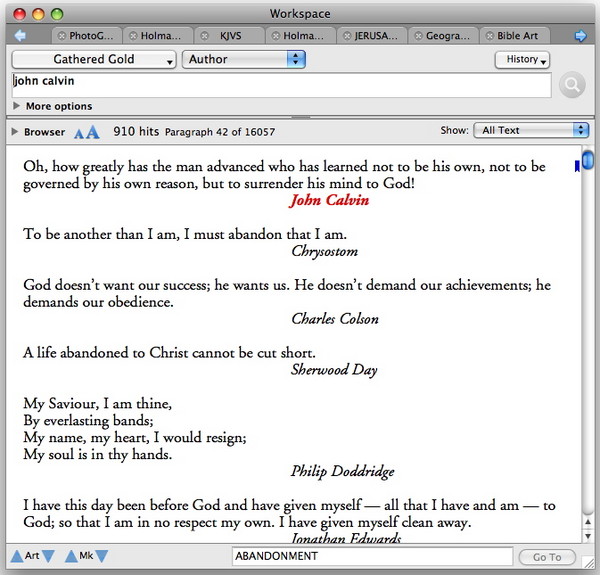Expand More options disclosure triangle

pos(17,106)
